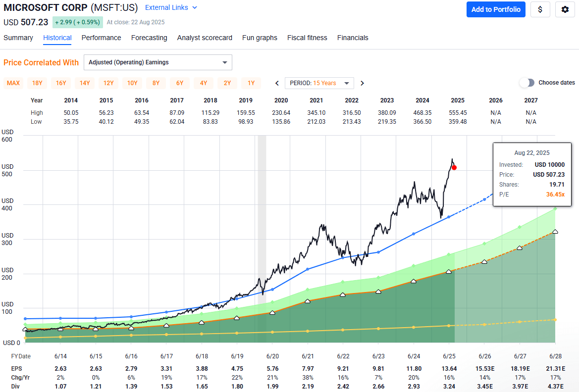
Task: Expand the External Links menu
Action: 171,7
